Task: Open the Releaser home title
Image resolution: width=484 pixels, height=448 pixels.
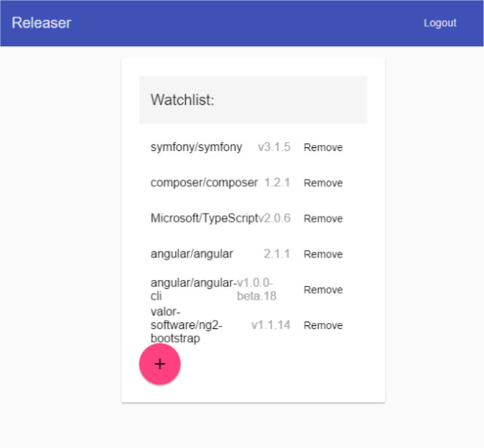Action: [41, 23]
